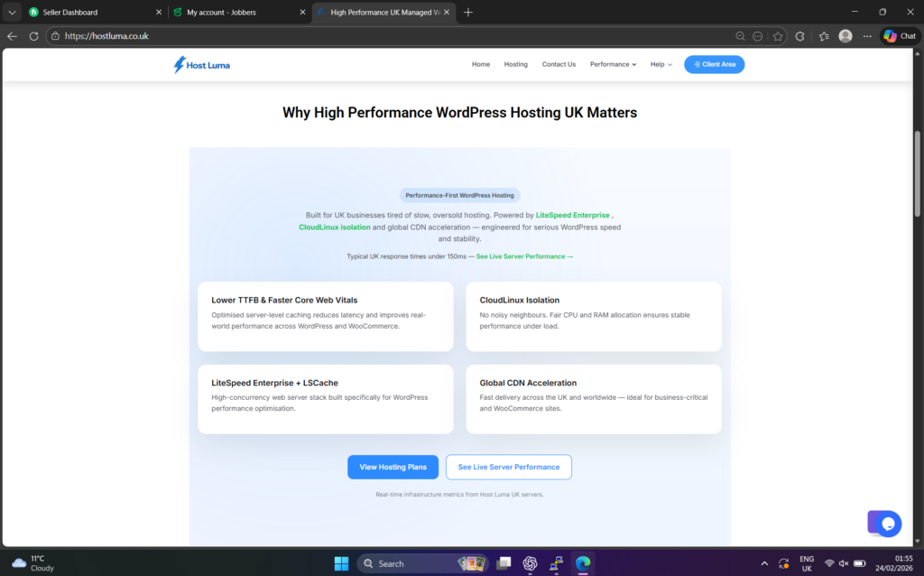Viewport: 924px width, 576px height.
Task: Open the browser settings and more menu
Action: point(867,36)
